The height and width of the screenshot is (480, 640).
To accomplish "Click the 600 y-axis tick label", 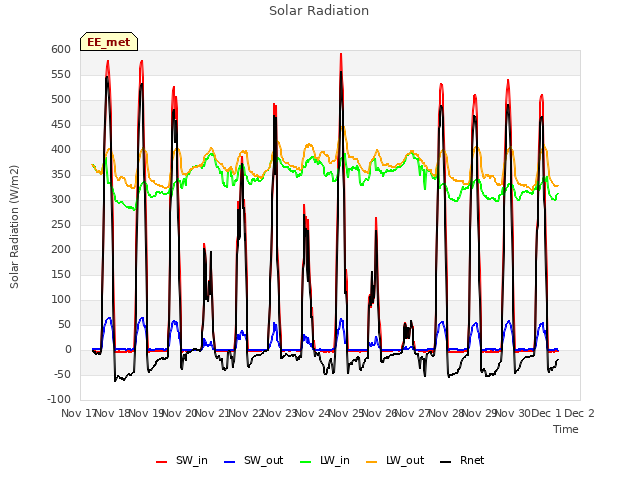I will (61, 49).
